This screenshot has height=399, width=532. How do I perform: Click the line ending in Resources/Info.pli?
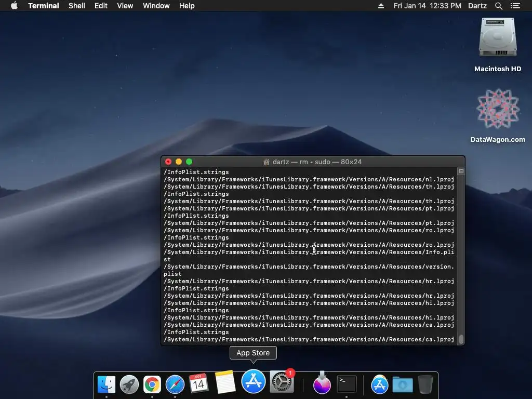(309, 252)
